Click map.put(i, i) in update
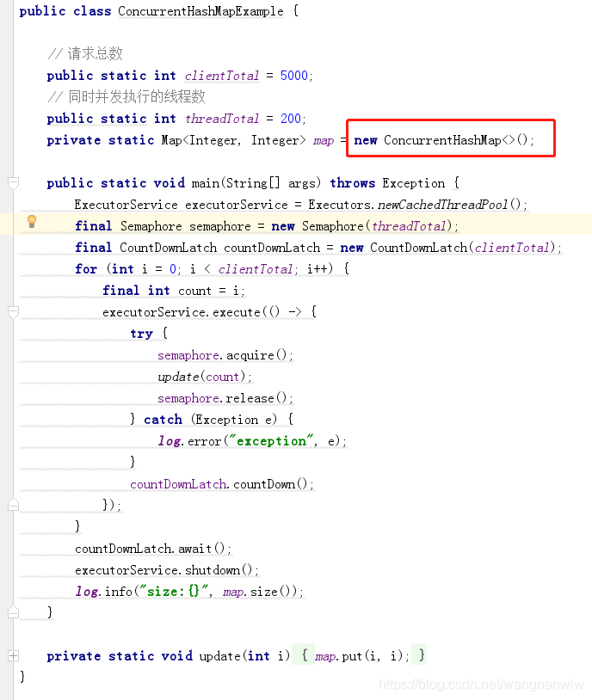 pos(361,656)
